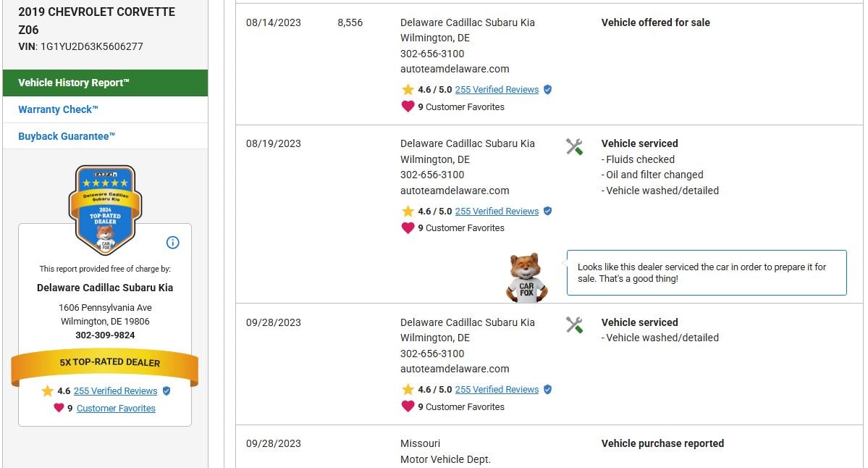Open the Buyback Guarantee section

coord(67,136)
